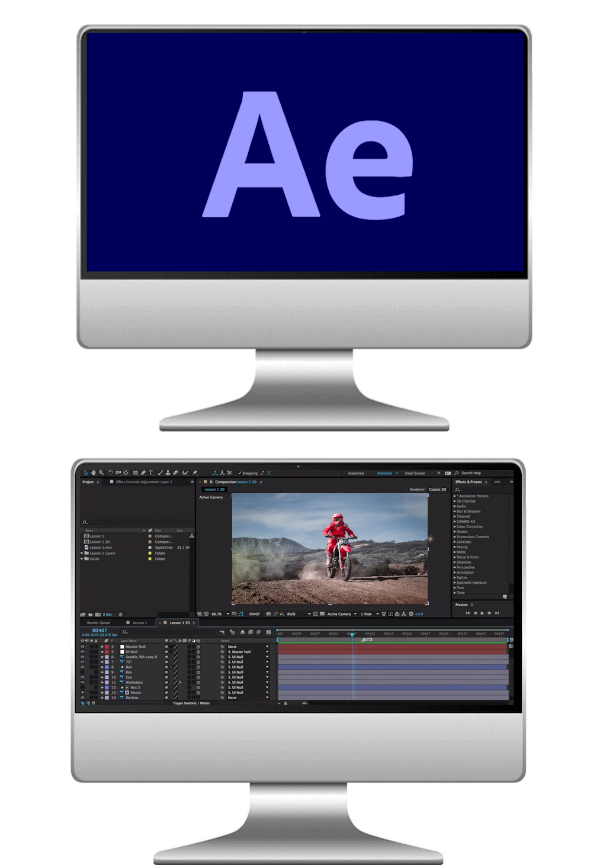
Task: Select the Puppet Pin tool
Action: 195,472
